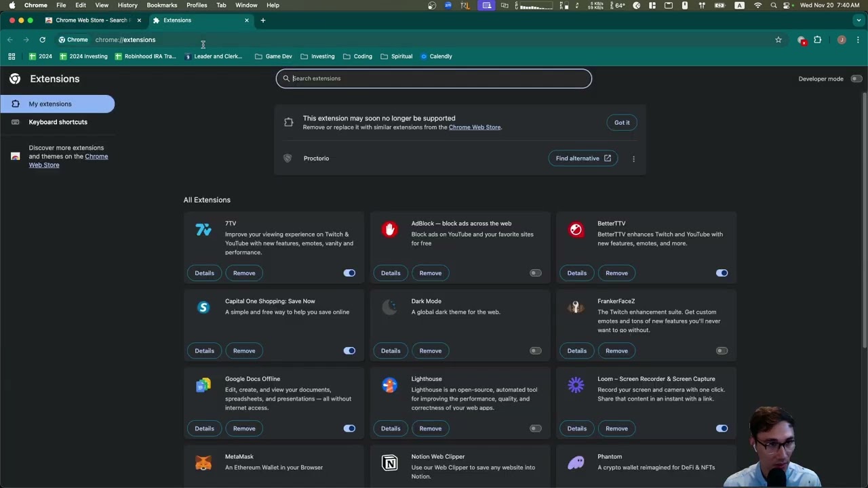
Task: Click Find alternative for Proctorio
Action: [583, 159]
